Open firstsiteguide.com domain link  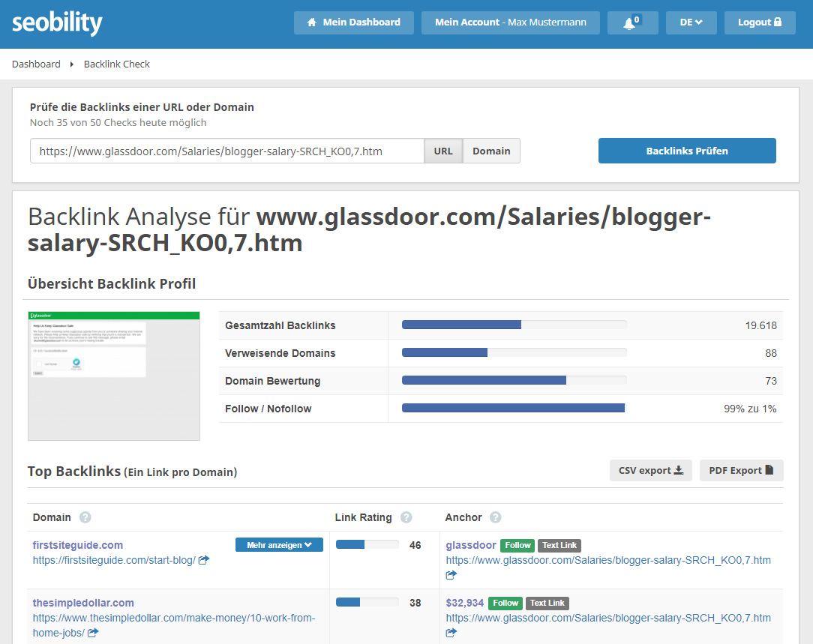coord(78,545)
